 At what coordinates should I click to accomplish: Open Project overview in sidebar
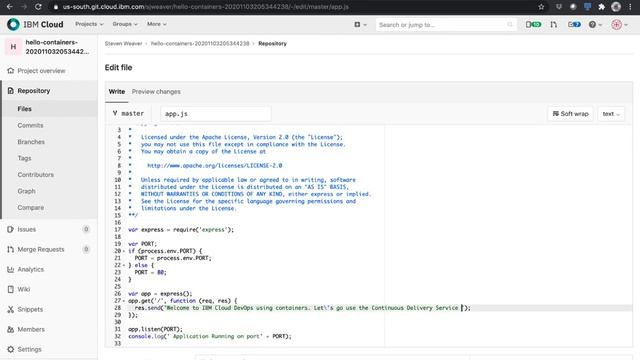[x=41, y=71]
